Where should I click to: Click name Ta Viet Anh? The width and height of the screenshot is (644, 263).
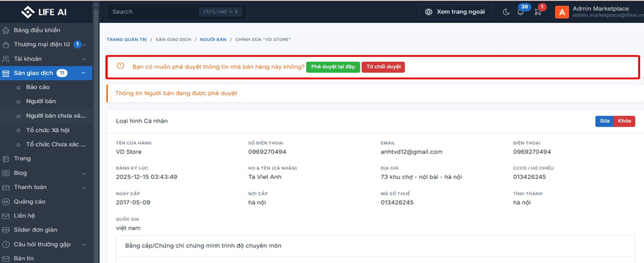[x=265, y=177]
